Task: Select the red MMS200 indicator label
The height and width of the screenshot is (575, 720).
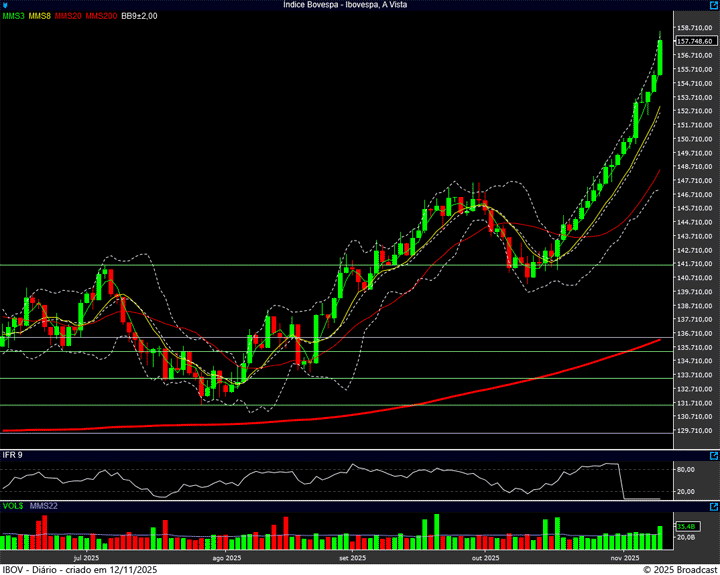Action: [x=100, y=16]
